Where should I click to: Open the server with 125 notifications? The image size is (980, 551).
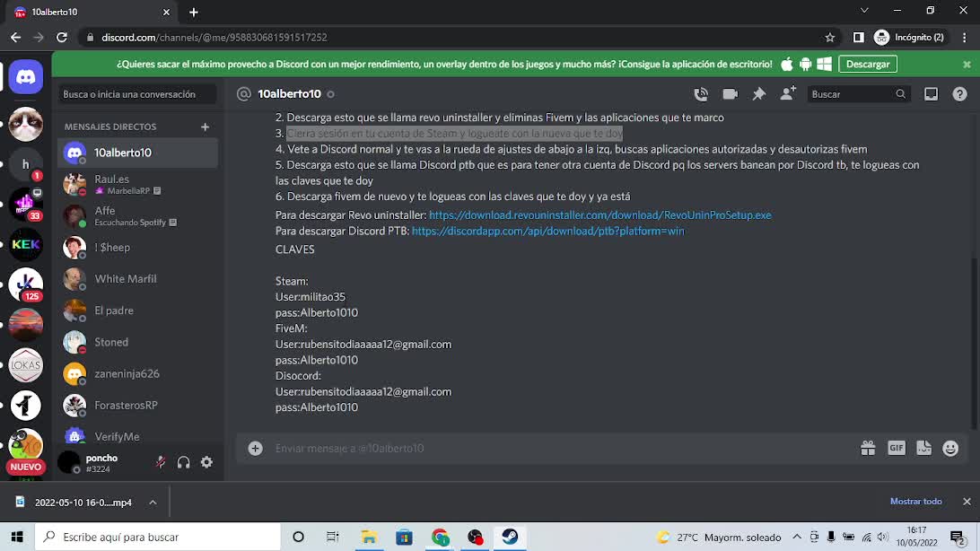26,284
